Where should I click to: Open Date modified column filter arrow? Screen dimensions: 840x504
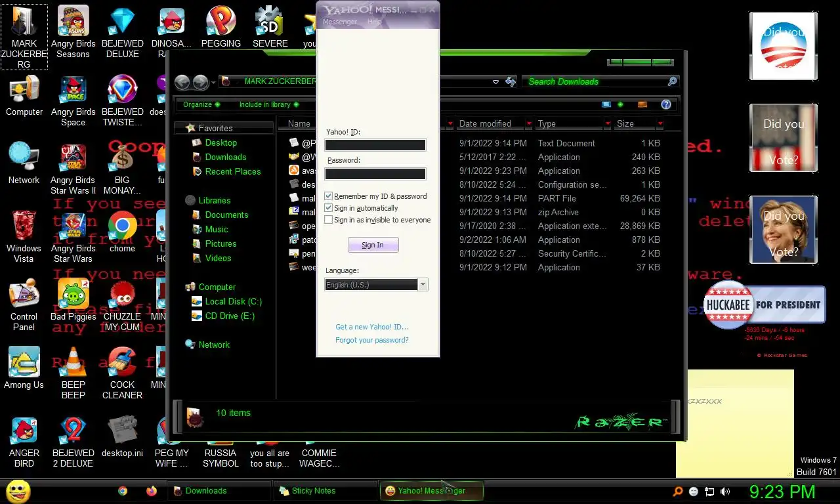click(x=528, y=123)
